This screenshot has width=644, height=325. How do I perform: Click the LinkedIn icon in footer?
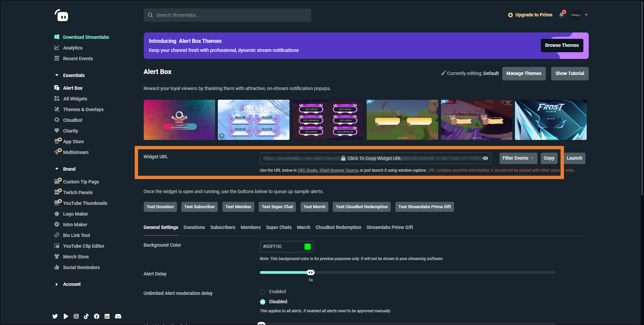[107, 316]
